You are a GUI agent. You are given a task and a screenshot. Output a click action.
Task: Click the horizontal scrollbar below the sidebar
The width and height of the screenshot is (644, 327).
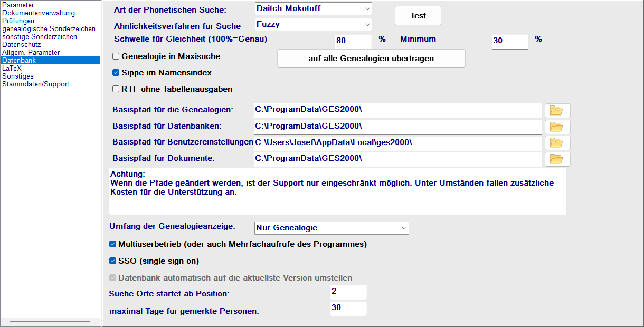coord(50,321)
